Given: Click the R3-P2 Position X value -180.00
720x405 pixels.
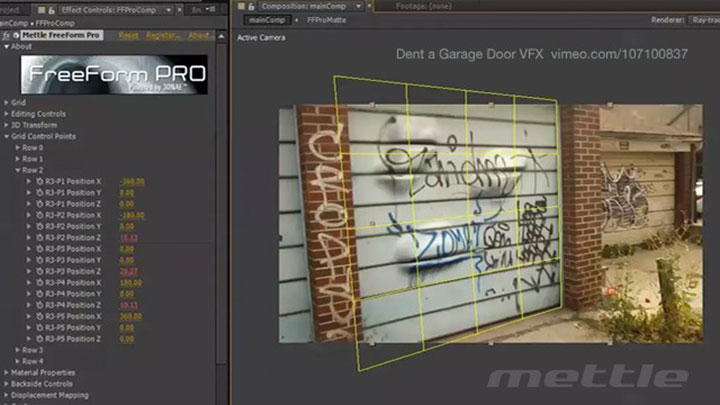Looking at the screenshot, I should (132, 215).
